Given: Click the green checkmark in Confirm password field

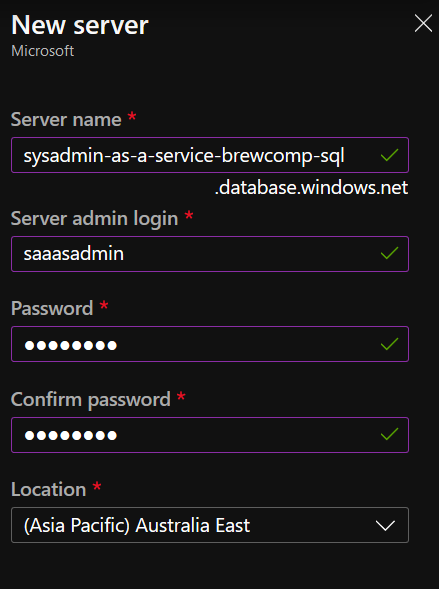Looking at the screenshot, I should pos(389,435).
